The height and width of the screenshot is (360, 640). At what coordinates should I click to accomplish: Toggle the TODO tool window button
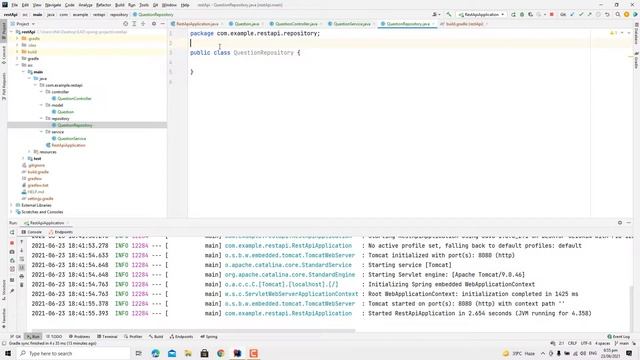[x=54, y=337]
